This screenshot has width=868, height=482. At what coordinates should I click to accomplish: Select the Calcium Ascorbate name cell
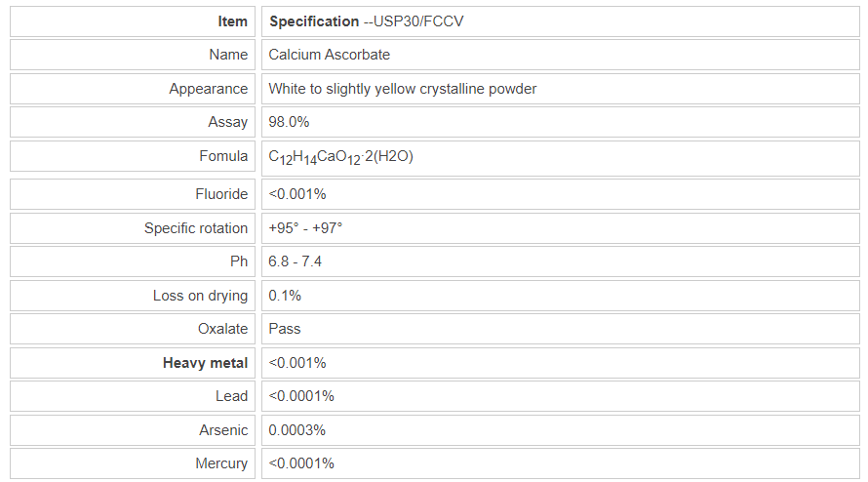(x=330, y=55)
